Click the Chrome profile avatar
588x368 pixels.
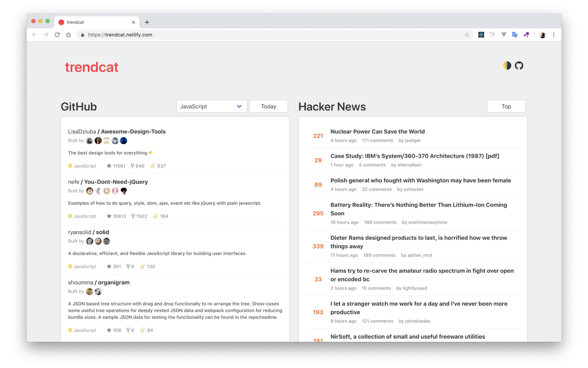(542, 34)
